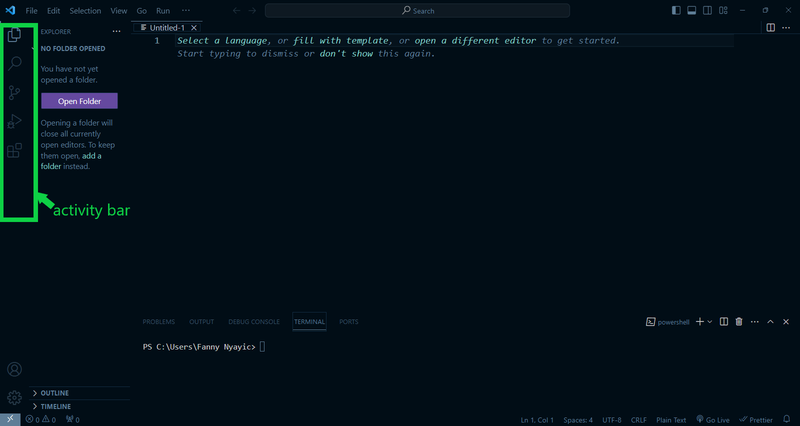The image size is (800, 426).
Task: Click the "don't show" link
Action: click(346, 54)
